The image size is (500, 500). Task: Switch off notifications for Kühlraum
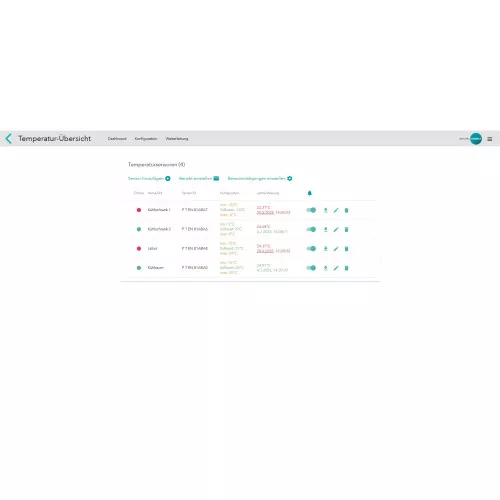311,268
